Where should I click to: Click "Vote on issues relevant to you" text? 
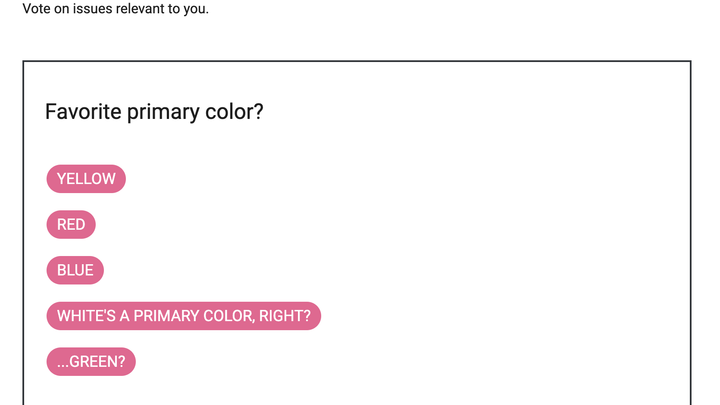click(115, 10)
